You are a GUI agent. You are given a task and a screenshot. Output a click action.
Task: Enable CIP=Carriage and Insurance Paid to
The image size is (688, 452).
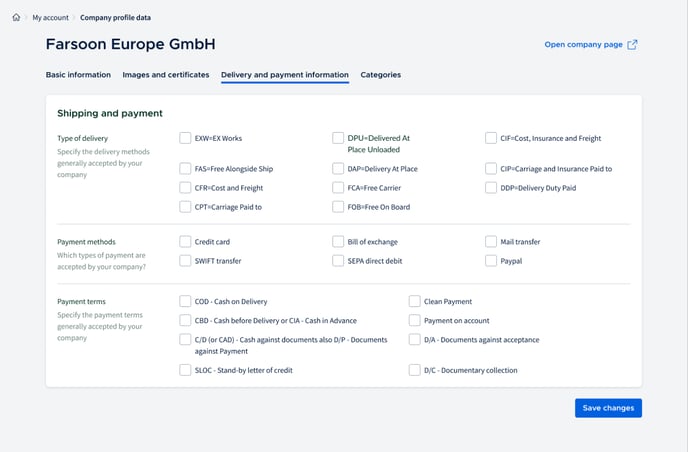click(491, 169)
